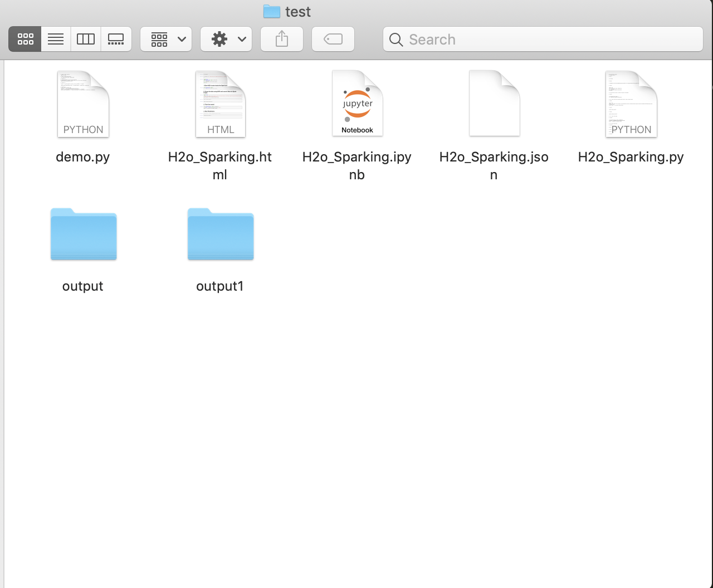The height and width of the screenshot is (588, 713).
Task: Click the magnifying glass search icon
Action: pyautogui.click(x=396, y=40)
